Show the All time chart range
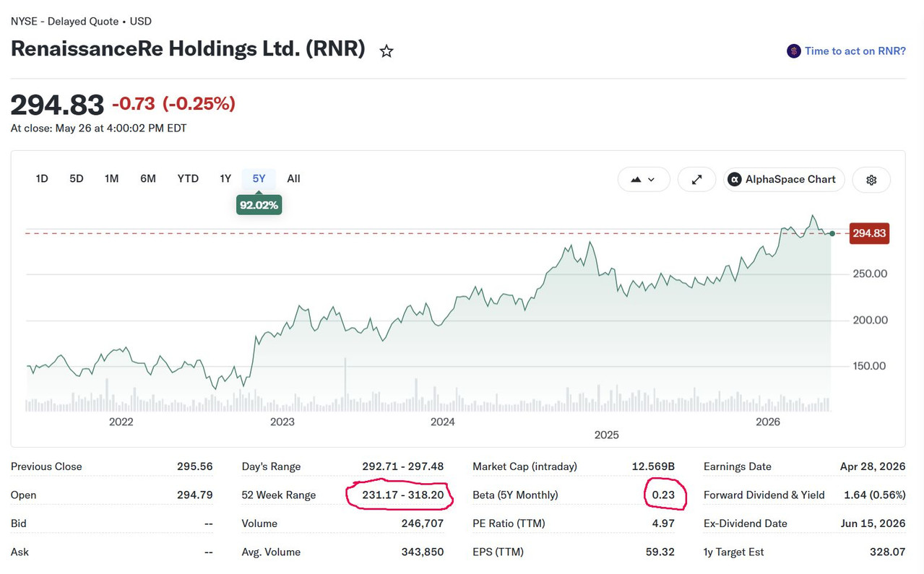 click(x=293, y=178)
